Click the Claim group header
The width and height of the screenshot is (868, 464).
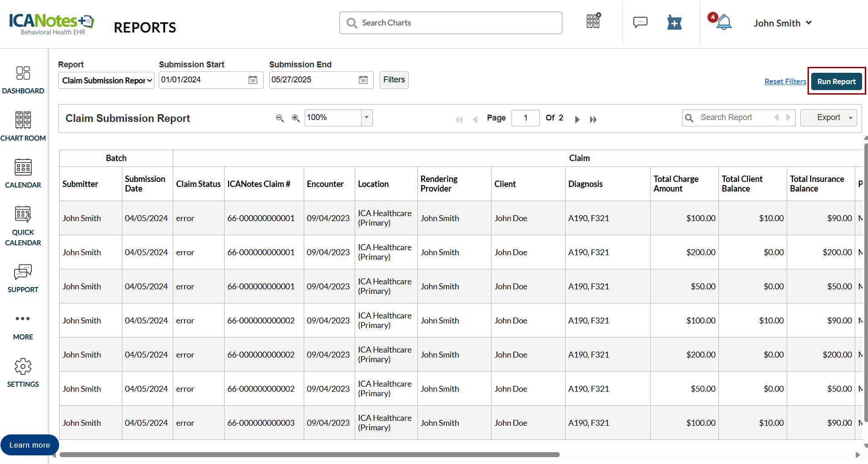coord(579,158)
